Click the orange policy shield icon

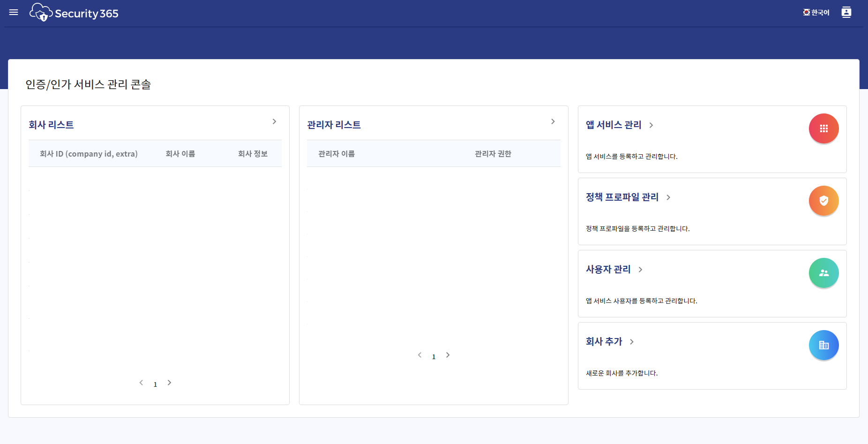point(823,201)
